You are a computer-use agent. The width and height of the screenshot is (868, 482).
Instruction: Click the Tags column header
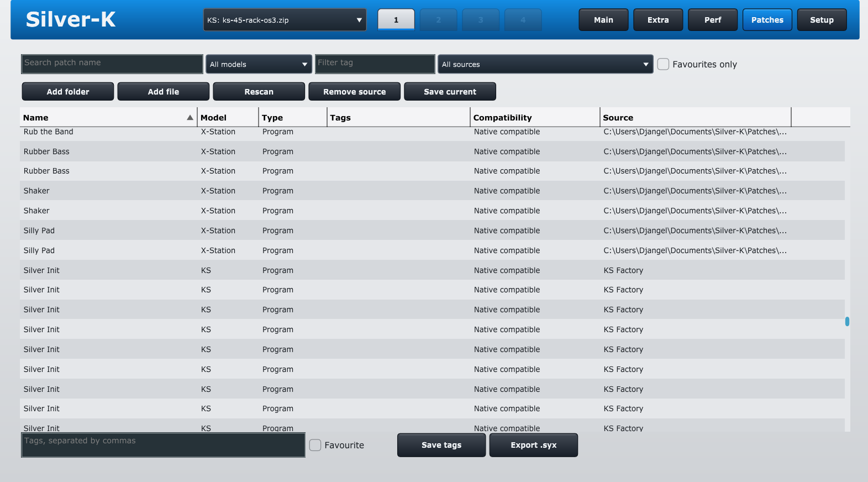coord(399,117)
